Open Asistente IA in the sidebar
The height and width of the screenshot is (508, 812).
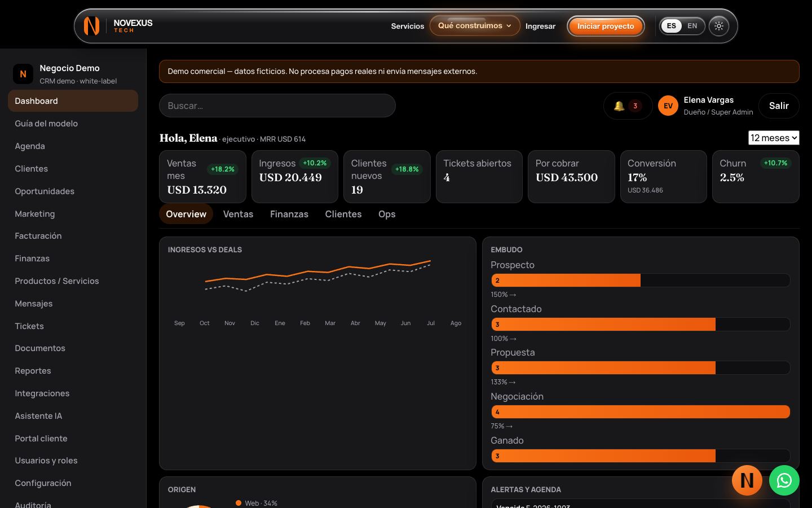tap(73, 416)
